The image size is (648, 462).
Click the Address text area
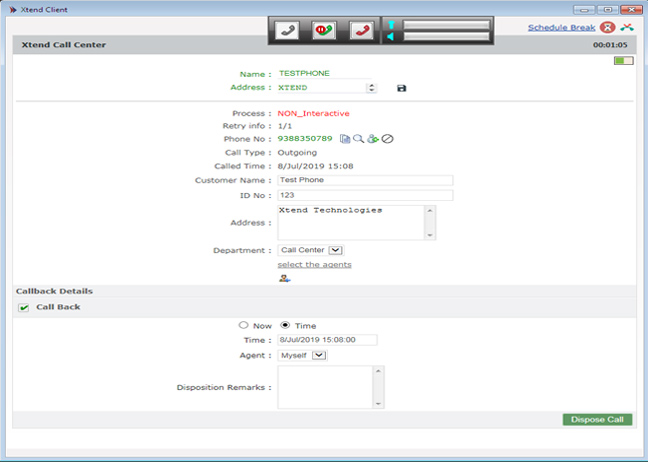351,222
